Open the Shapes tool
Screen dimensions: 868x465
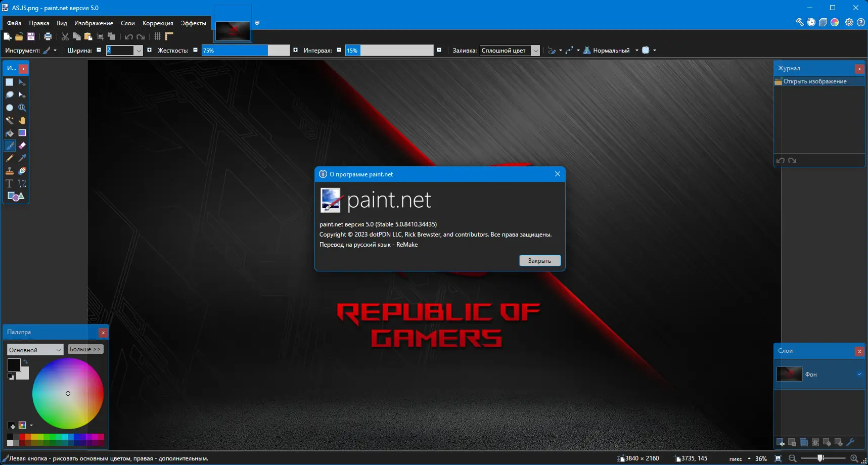point(14,197)
